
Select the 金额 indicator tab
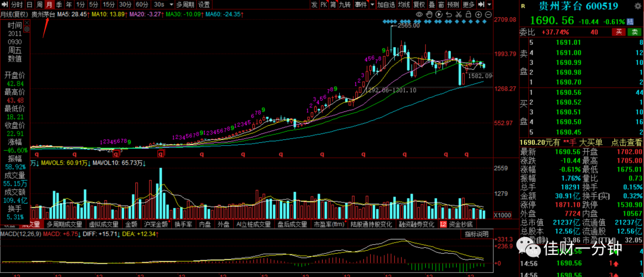[131, 225]
